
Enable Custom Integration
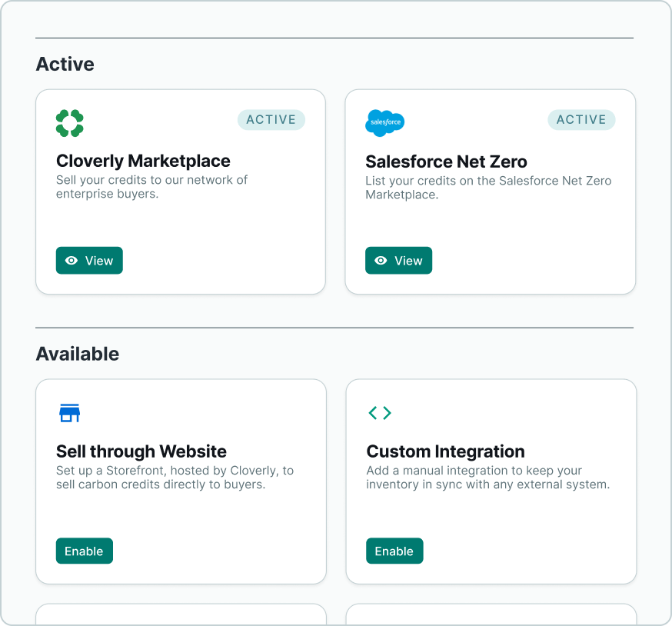click(394, 551)
